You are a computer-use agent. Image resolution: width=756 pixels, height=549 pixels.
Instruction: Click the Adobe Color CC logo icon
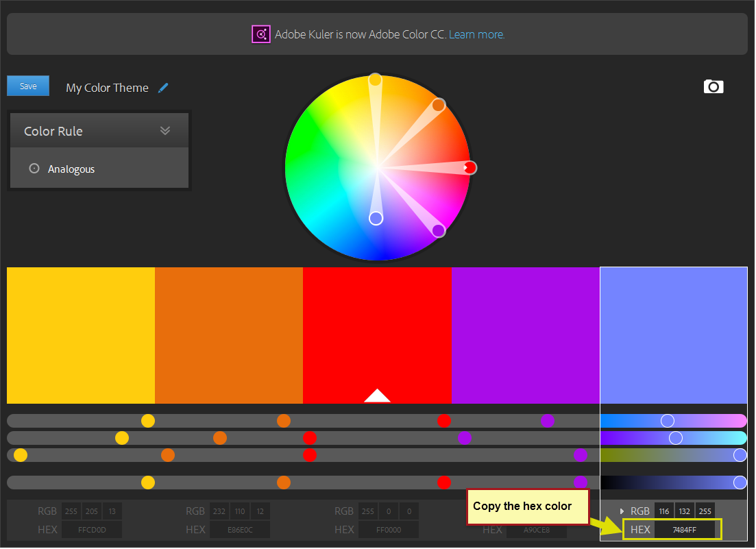261,34
